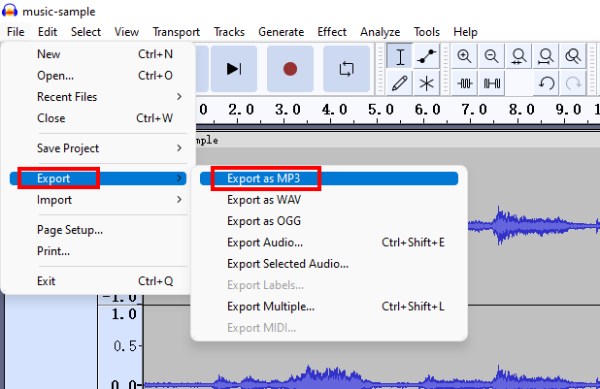Click the Zoom In magnifier icon
This screenshot has height=389, width=600.
464,57
